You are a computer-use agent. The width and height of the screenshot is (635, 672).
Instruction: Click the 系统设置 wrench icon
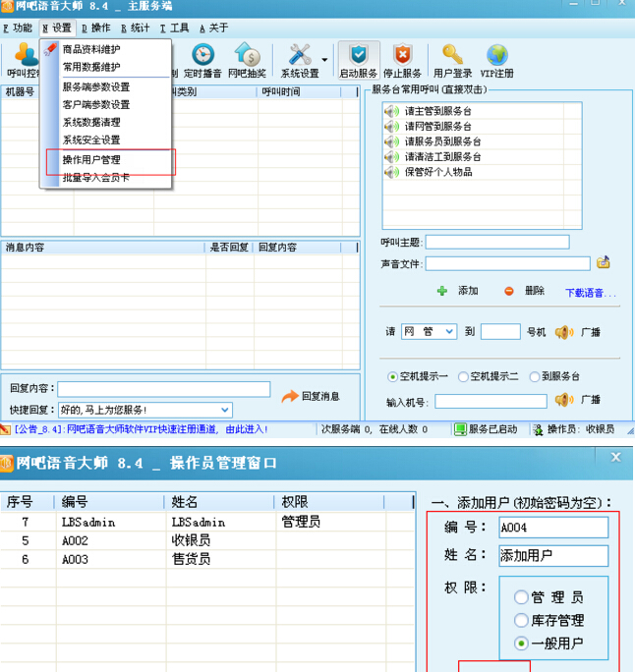pos(300,54)
